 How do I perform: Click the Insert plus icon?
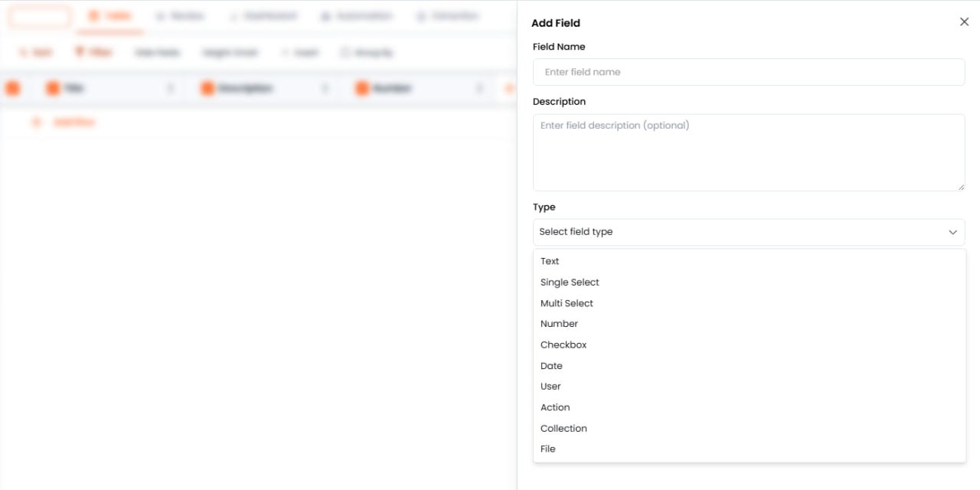tap(286, 52)
